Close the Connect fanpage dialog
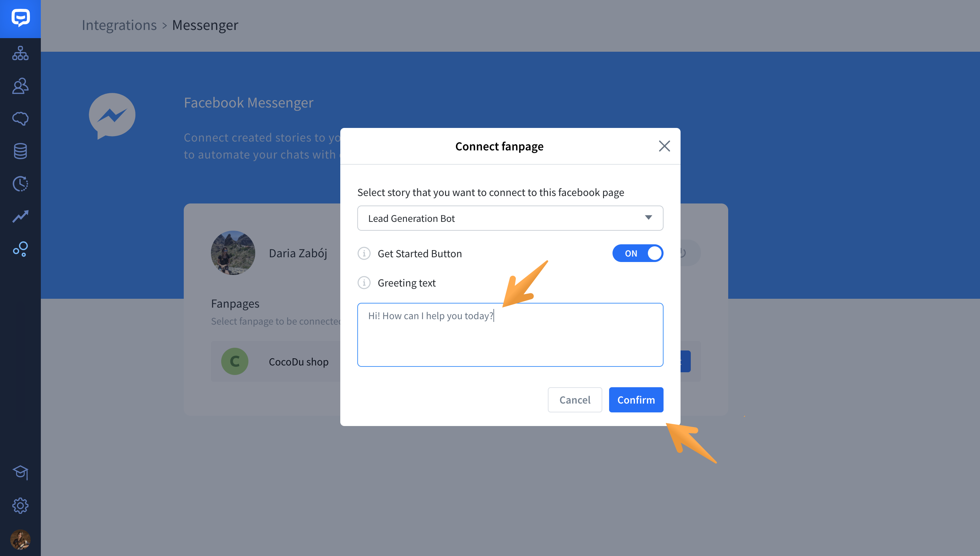 pyautogui.click(x=664, y=145)
